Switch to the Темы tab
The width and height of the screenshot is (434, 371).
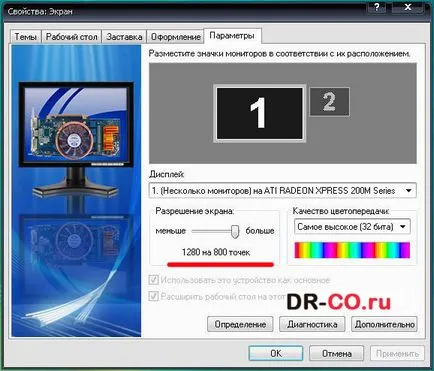pos(25,37)
